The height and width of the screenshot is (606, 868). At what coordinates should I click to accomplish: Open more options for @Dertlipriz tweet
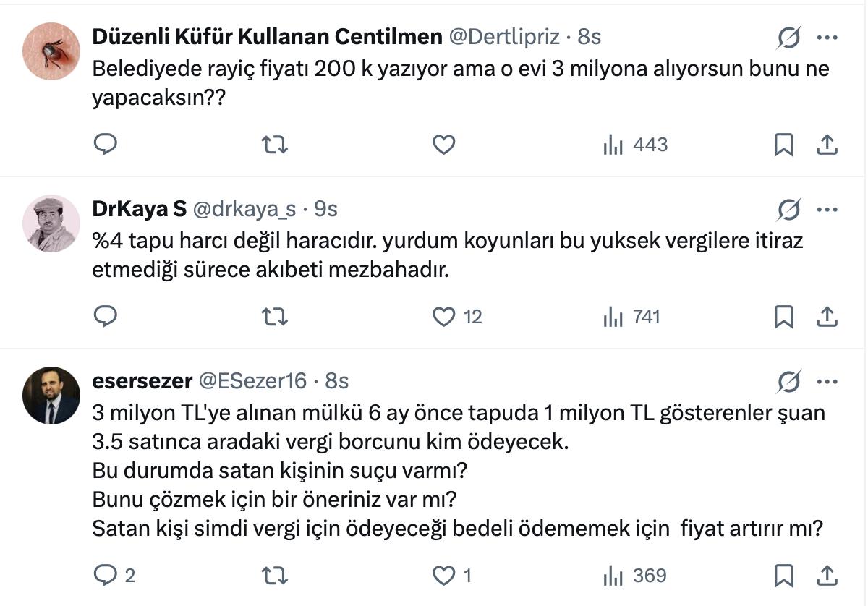(x=827, y=37)
